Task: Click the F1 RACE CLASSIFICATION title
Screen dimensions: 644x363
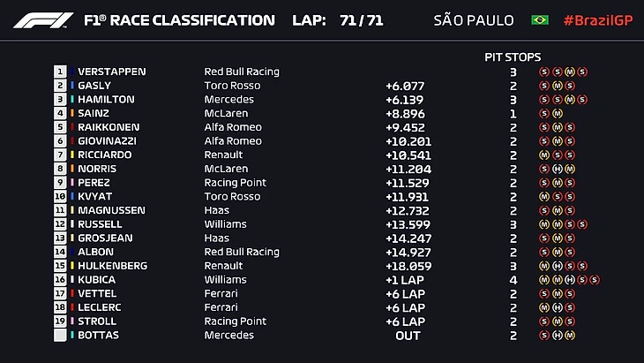Action: pyautogui.click(x=179, y=19)
